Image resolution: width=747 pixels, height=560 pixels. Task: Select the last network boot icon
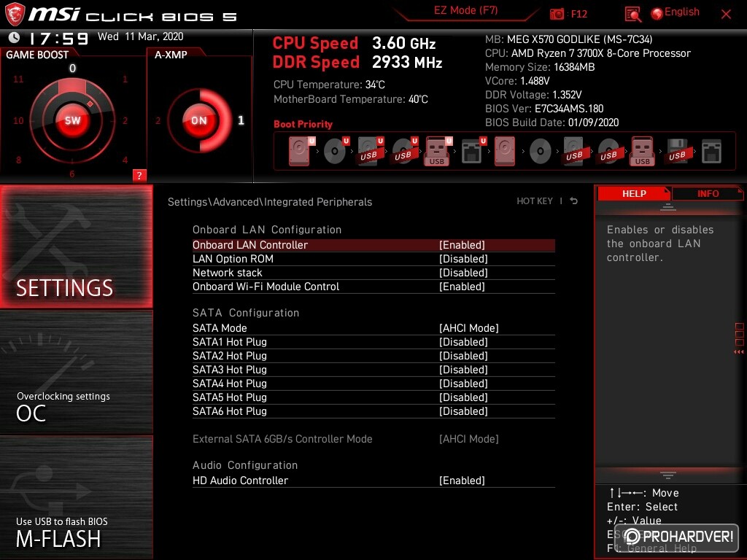click(x=711, y=152)
